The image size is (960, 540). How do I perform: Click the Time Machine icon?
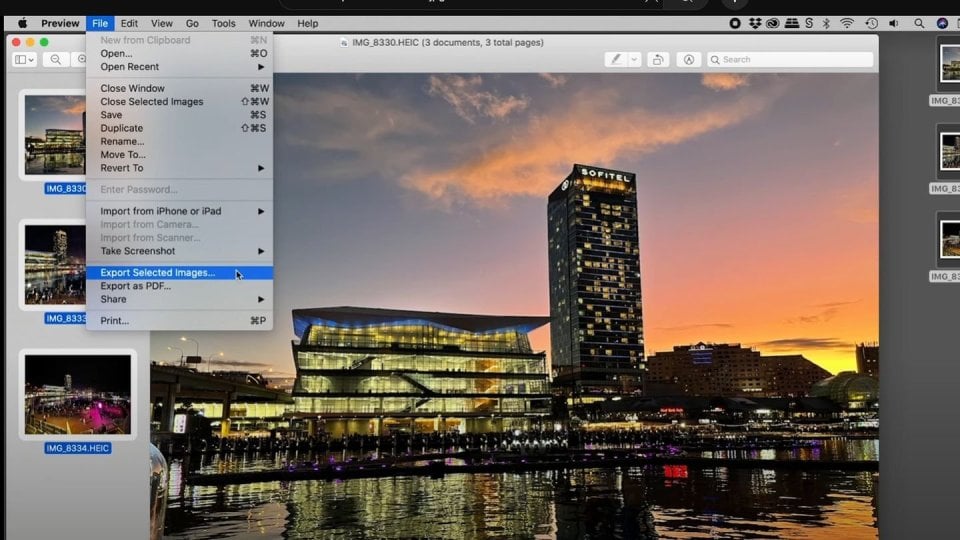(871, 23)
